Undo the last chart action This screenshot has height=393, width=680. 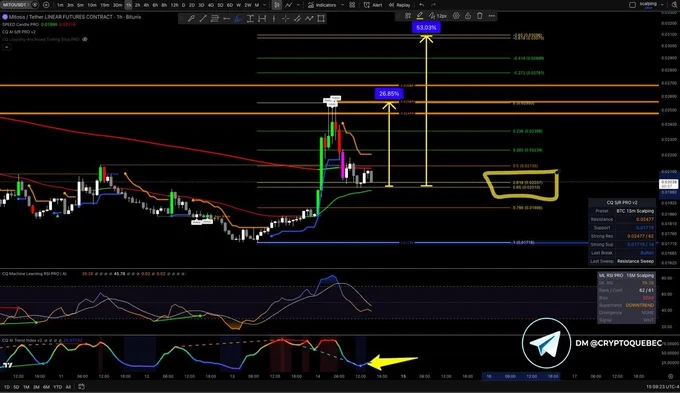pyautogui.click(x=422, y=5)
